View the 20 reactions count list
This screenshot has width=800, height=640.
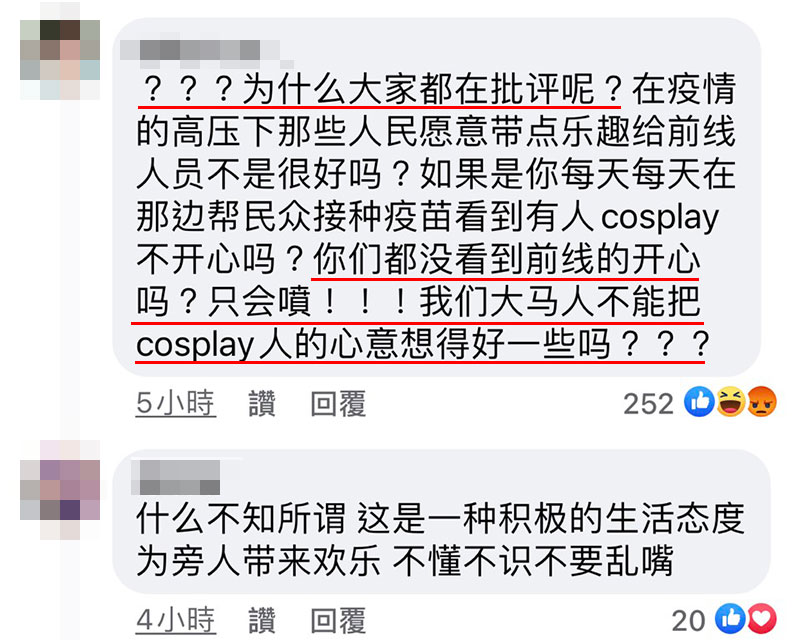click(688, 621)
